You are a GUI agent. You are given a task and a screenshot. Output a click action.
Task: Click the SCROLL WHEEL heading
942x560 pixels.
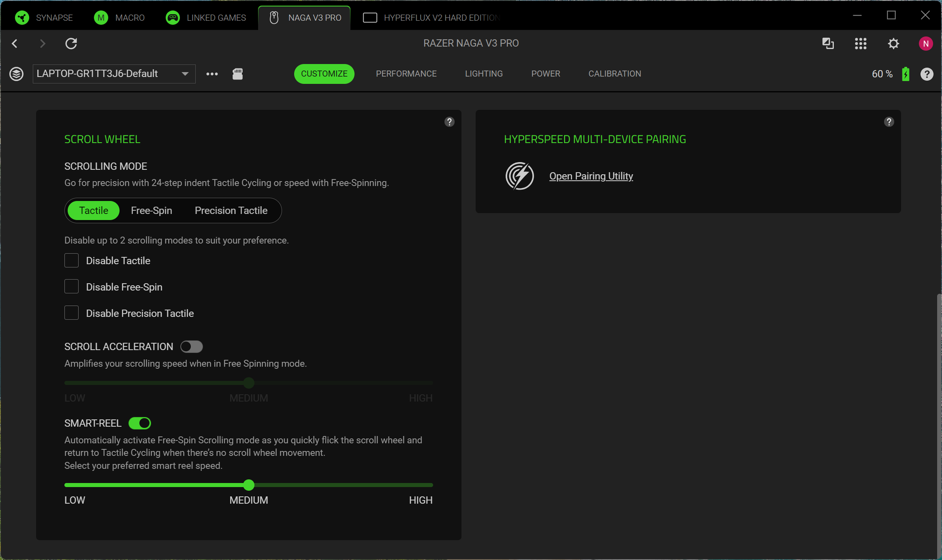[x=102, y=139]
